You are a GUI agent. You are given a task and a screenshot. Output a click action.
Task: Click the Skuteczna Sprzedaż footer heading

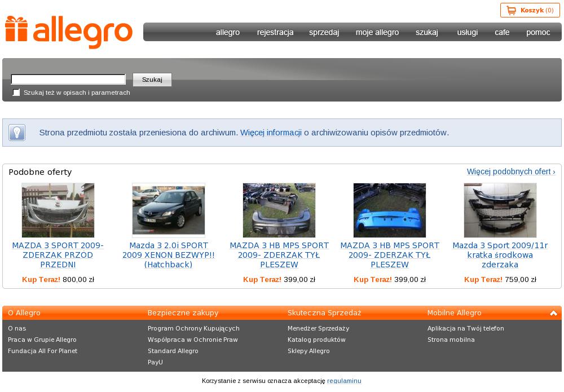(x=324, y=313)
